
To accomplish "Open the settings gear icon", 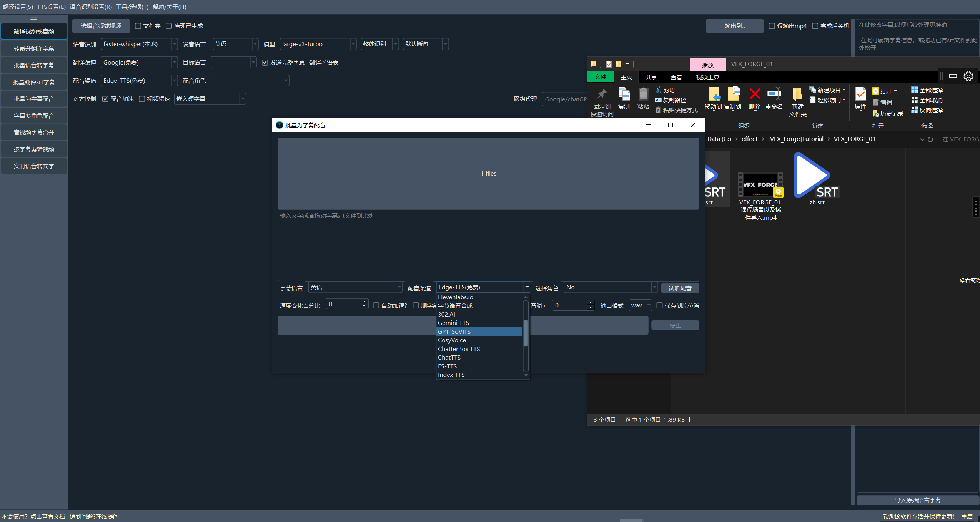I will pos(968,76).
